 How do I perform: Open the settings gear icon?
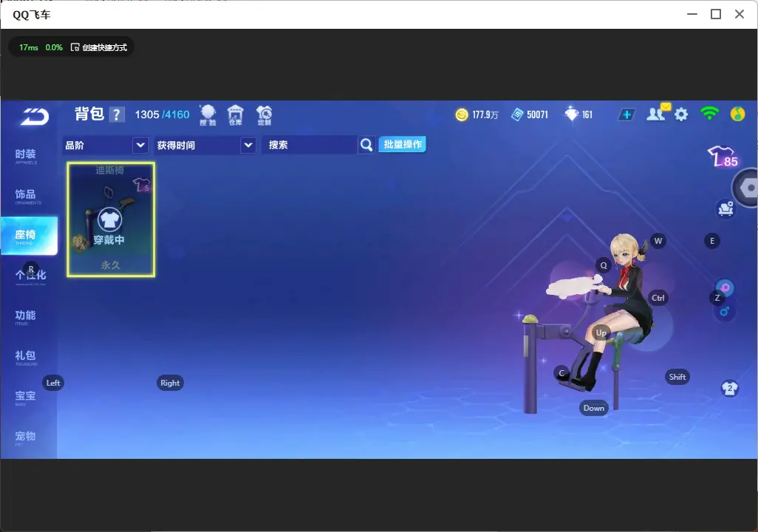[x=681, y=115]
